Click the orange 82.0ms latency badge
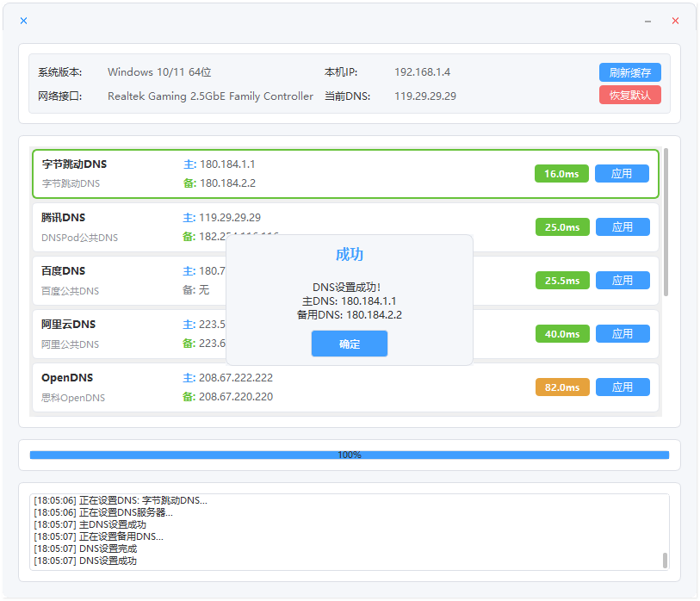Image resolution: width=700 pixels, height=601 pixels. (561, 387)
